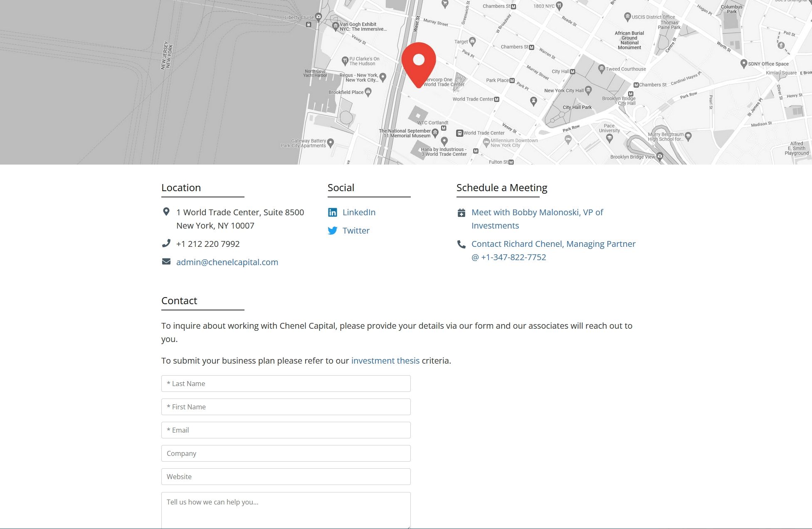
Task: Click the Twitter bird icon
Action: point(333,231)
